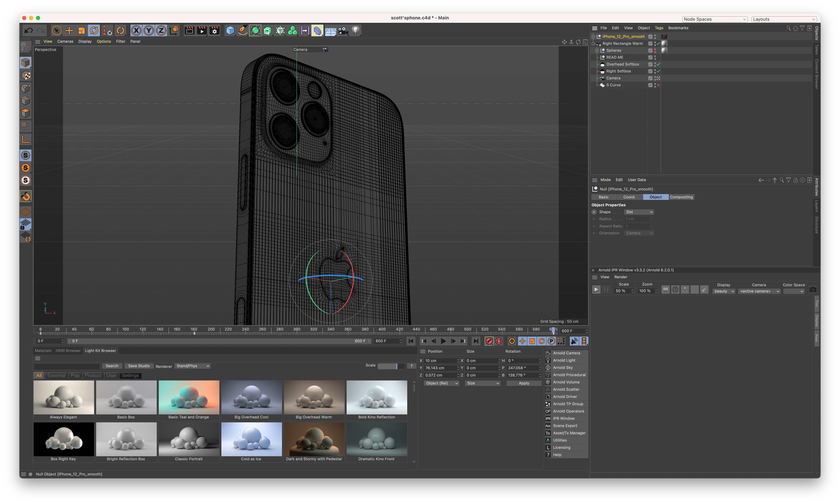840x504 pixels.
Task: Open Edit Render Settings clapperboard icon
Action: point(215,31)
